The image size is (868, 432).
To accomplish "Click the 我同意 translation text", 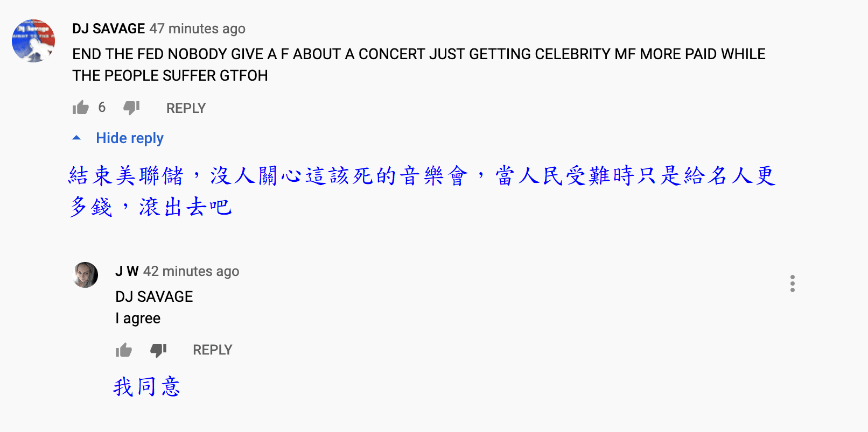I will [x=146, y=387].
